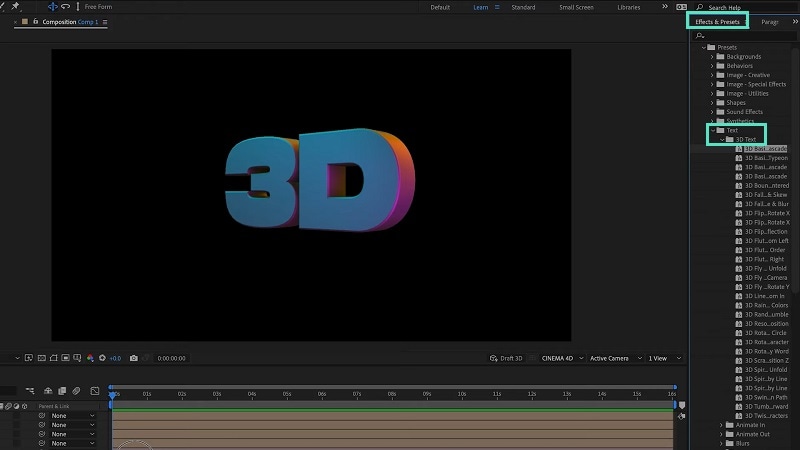Toggle the composition panel lock icon
This screenshot has height=450, width=800.
[36, 21]
